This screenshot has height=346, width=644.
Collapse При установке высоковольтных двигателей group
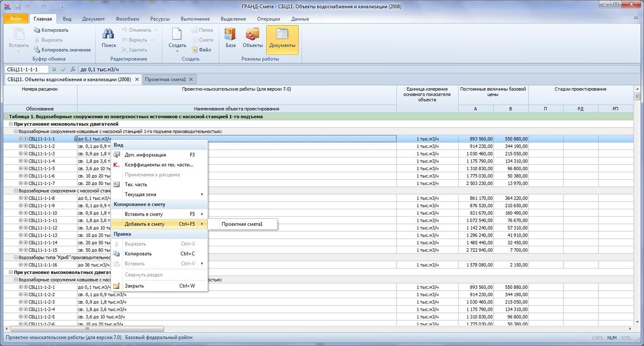11,272
